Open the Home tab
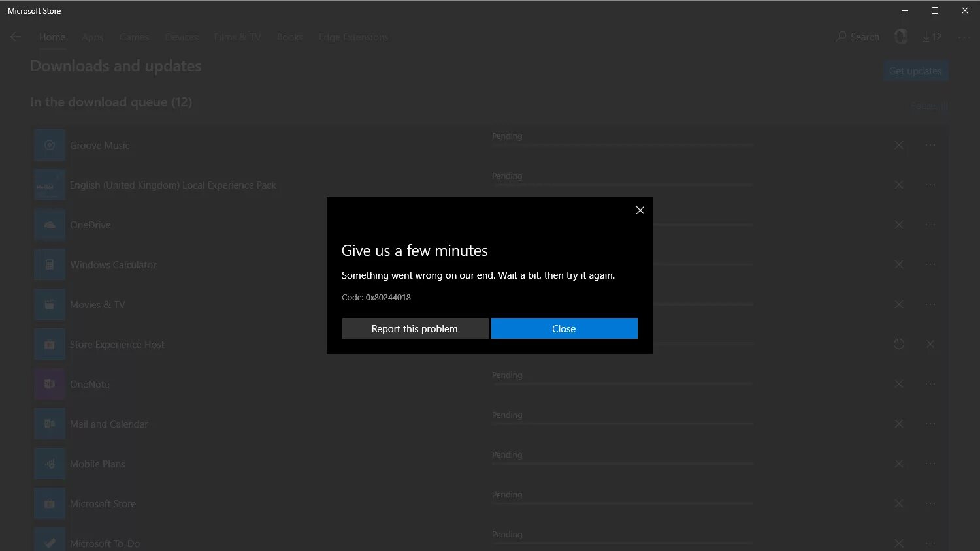The height and width of the screenshot is (551, 980). 52,37
